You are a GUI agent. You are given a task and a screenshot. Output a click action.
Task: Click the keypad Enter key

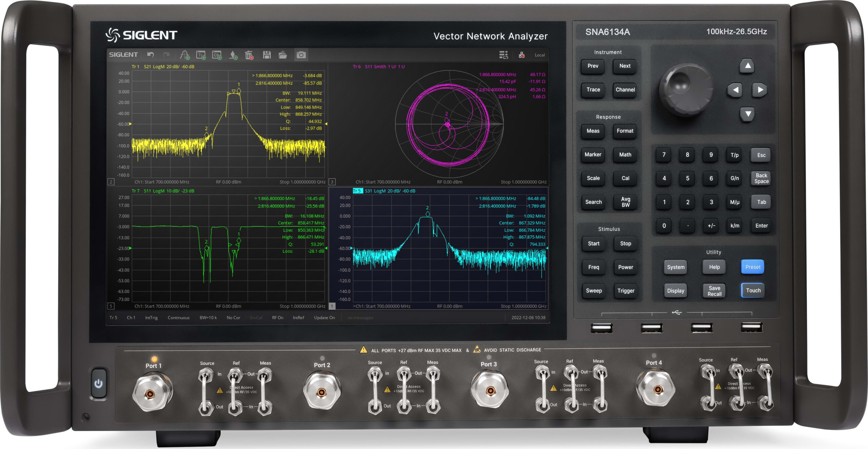click(x=761, y=226)
